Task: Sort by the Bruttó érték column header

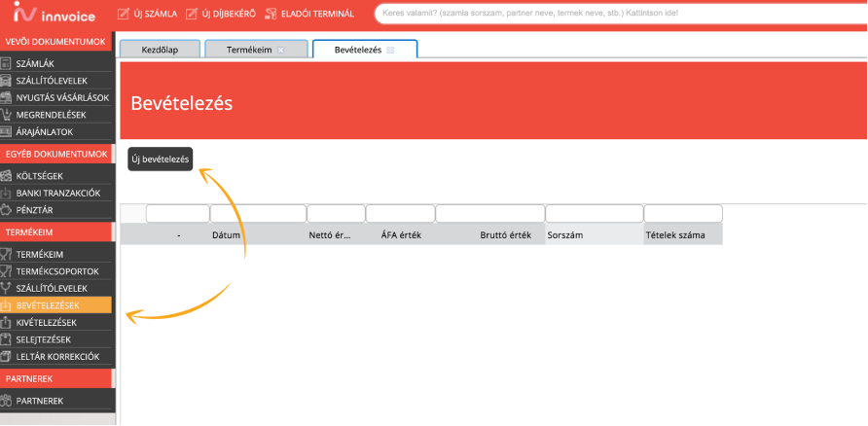Action: 505,235
